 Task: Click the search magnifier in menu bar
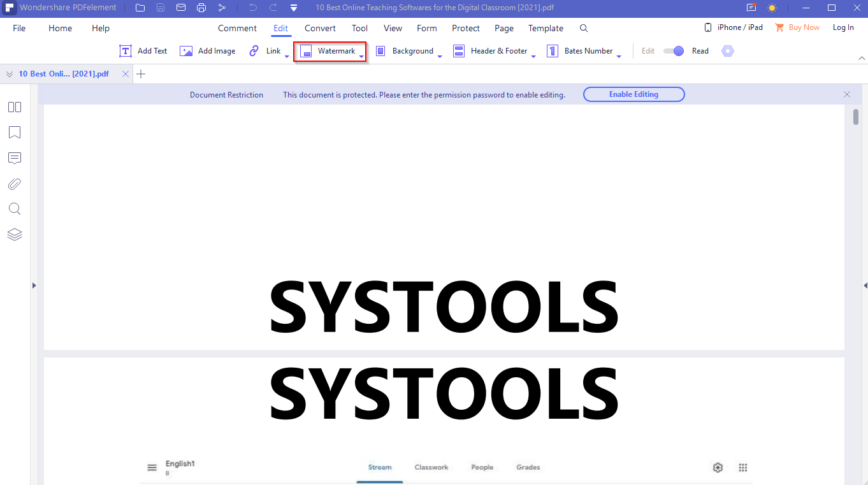[x=584, y=28]
